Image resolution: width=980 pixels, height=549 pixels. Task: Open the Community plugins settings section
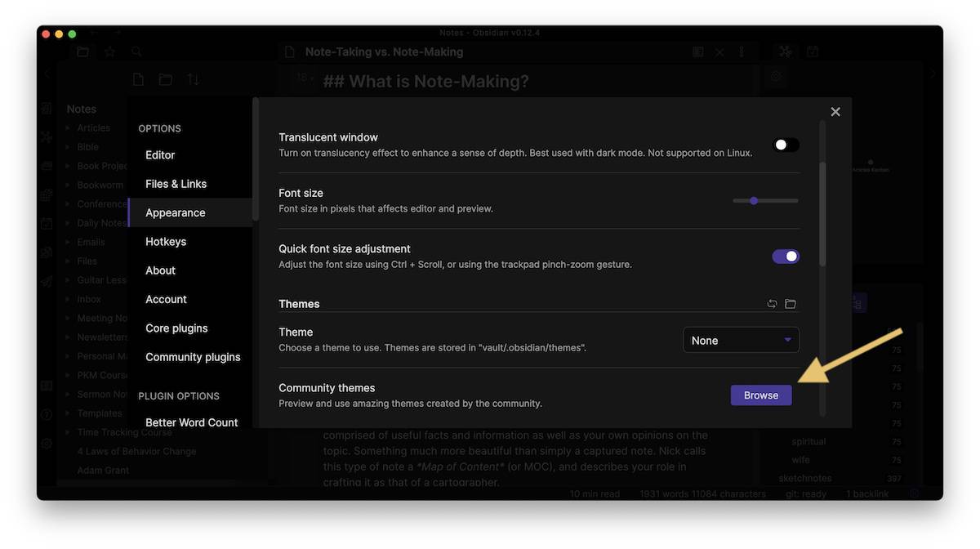[193, 357]
